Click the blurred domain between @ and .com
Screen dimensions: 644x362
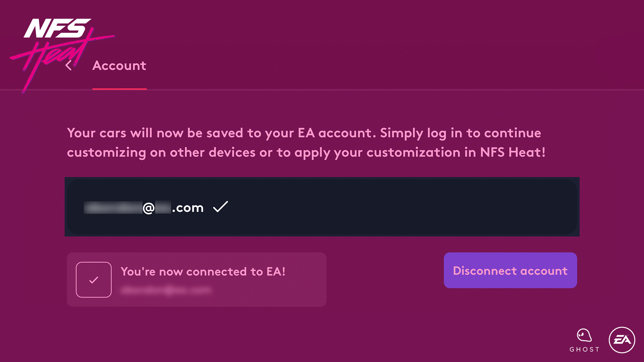point(163,207)
